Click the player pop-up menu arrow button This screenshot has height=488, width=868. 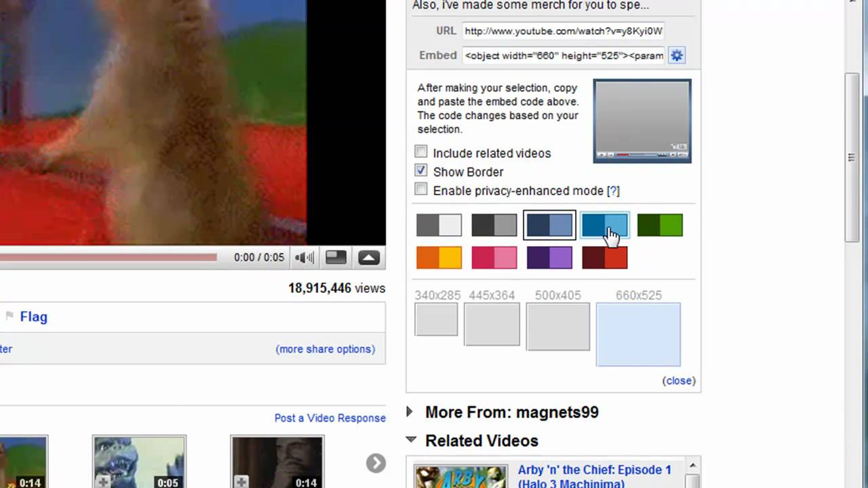coord(369,258)
